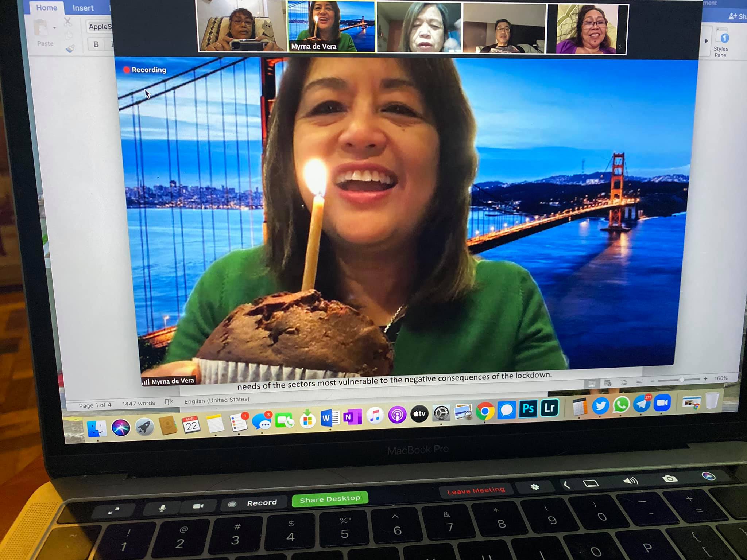Toggle Bold formatting in Word ribbon
The image size is (747, 560).
click(x=96, y=44)
